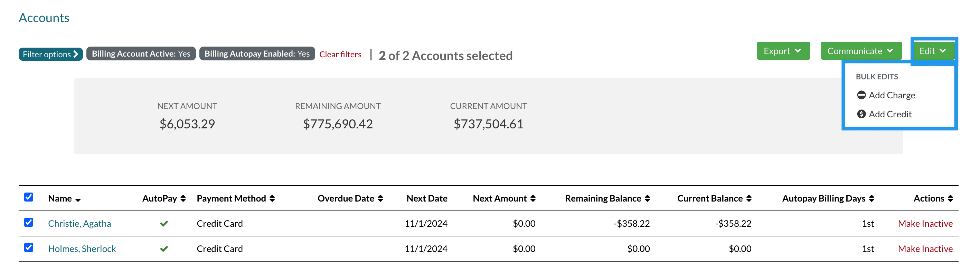Make Christie, Agatha account inactive

(925, 224)
